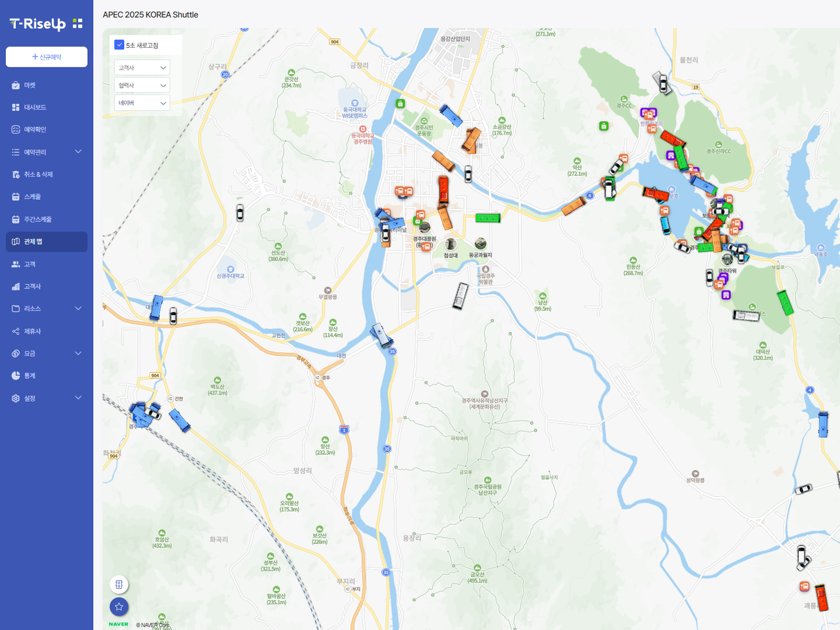Viewport: 840px width, 630px height.
Task: Select the blue bus near 경주시민운동장
Action: pyautogui.click(x=451, y=115)
